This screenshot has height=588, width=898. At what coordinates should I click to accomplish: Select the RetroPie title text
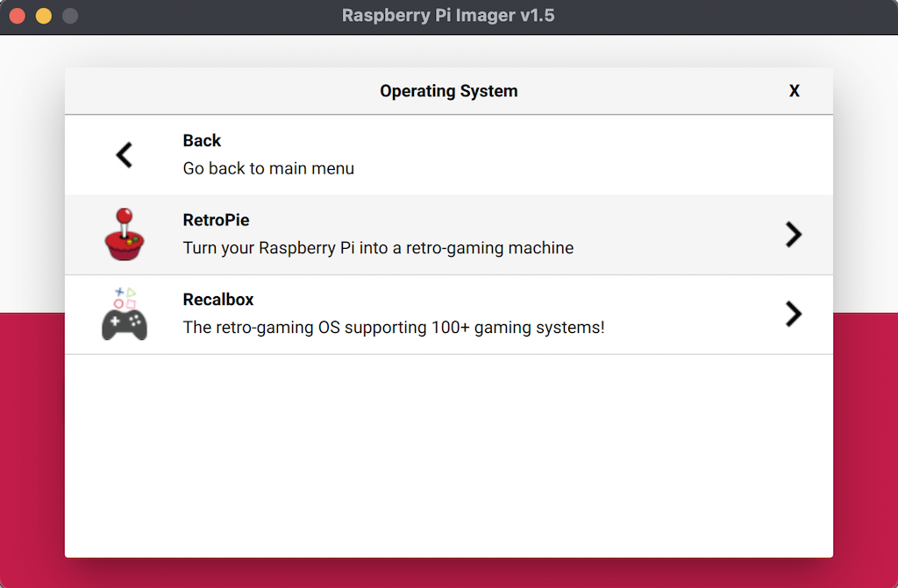pos(216,220)
